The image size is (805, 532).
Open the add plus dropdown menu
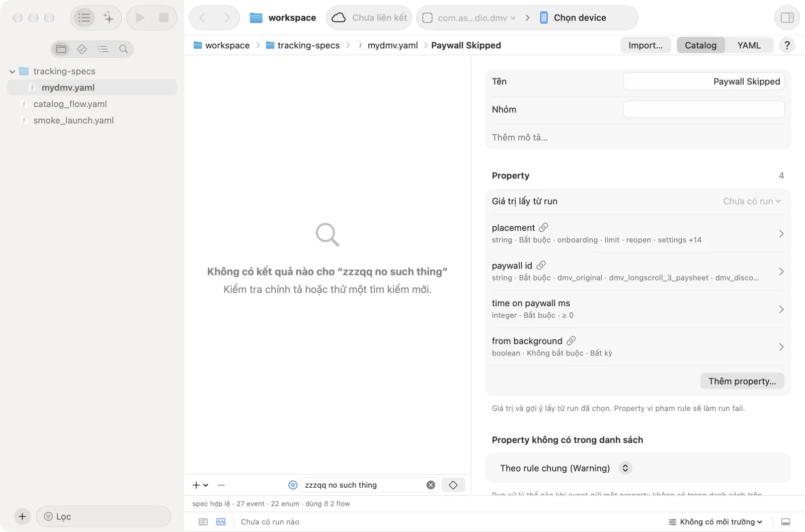pyautogui.click(x=200, y=485)
